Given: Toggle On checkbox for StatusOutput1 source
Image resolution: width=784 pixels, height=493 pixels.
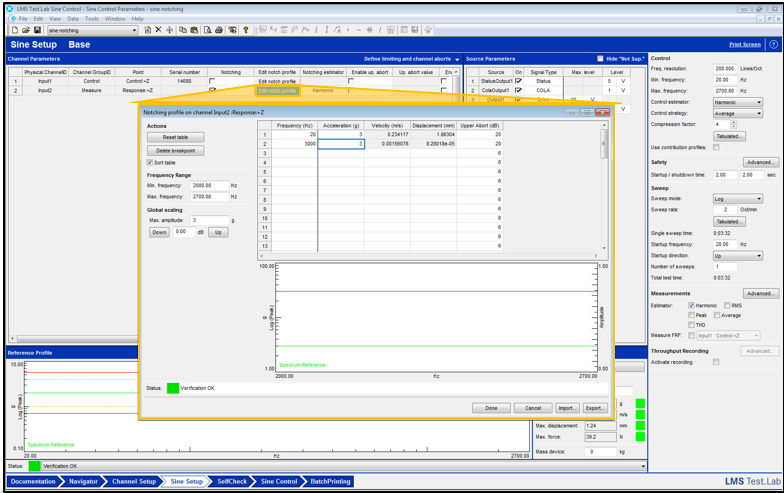Looking at the screenshot, I should pos(518,81).
